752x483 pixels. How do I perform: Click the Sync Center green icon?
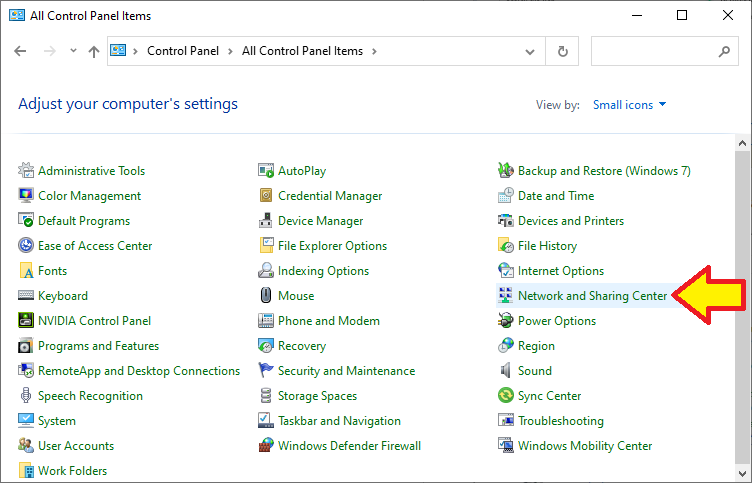pos(505,395)
